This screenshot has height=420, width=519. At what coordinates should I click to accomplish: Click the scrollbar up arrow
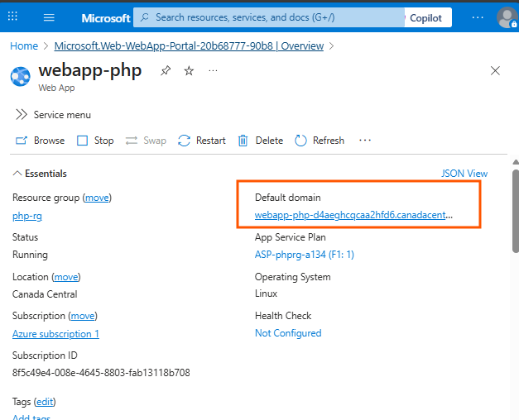pyautogui.click(x=516, y=162)
